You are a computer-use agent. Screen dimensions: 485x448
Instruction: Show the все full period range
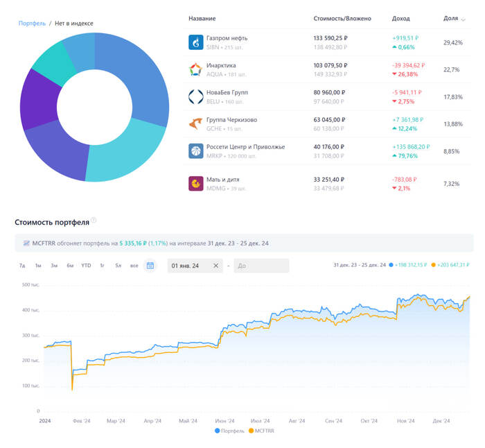coord(134,266)
